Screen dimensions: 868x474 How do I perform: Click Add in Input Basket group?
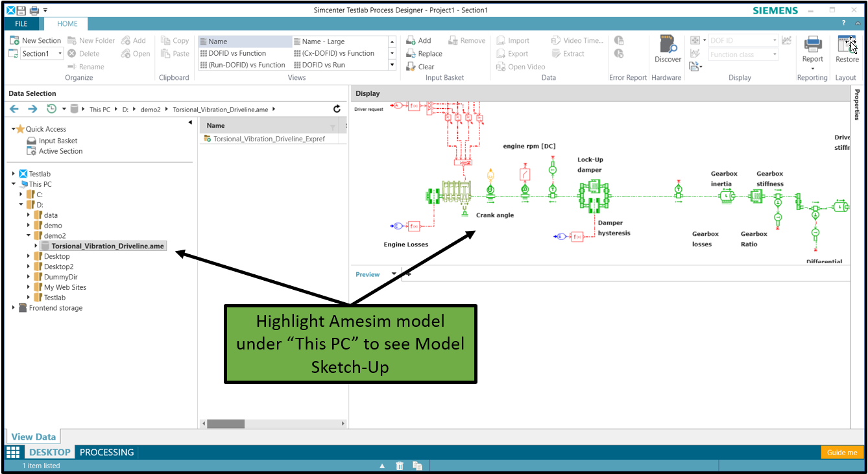418,41
